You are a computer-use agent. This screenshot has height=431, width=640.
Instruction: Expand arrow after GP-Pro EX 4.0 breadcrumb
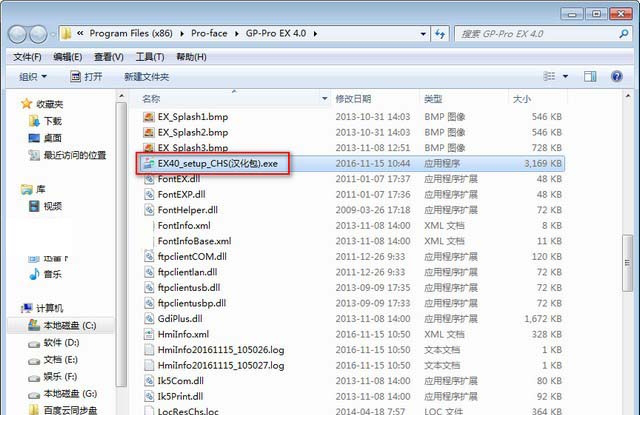315,34
